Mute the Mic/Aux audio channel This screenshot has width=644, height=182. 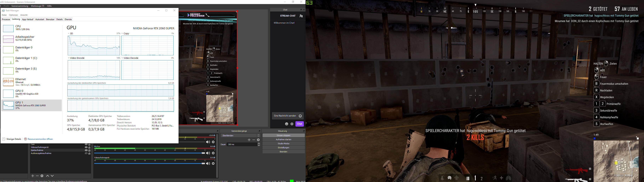point(208,153)
